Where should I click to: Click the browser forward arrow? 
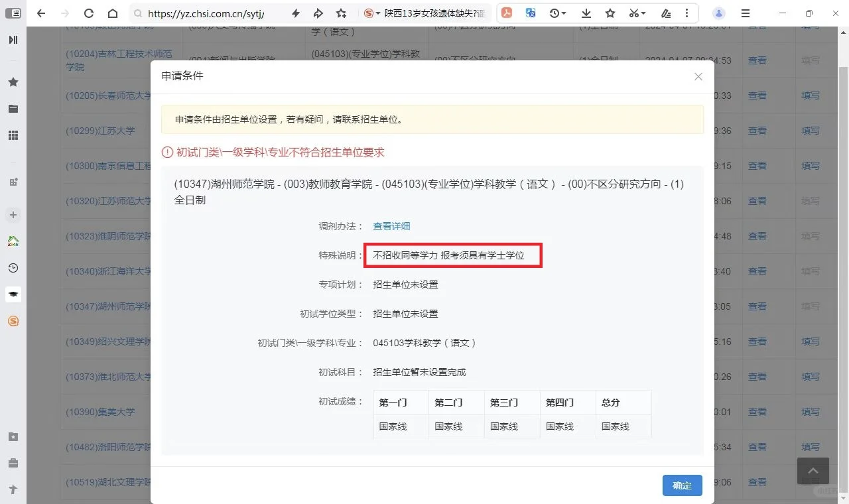click(x=65, y=13)
